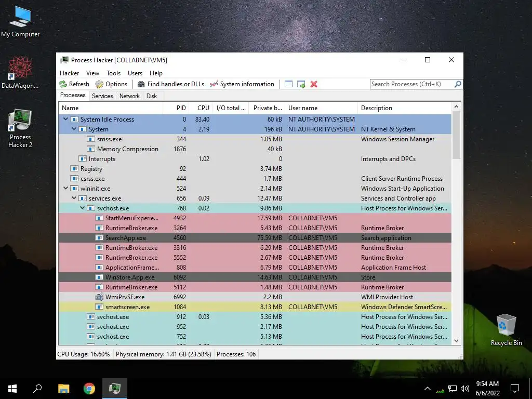Open the Help menu
This screenshot has width=532, height=399.
click(156, 73)
